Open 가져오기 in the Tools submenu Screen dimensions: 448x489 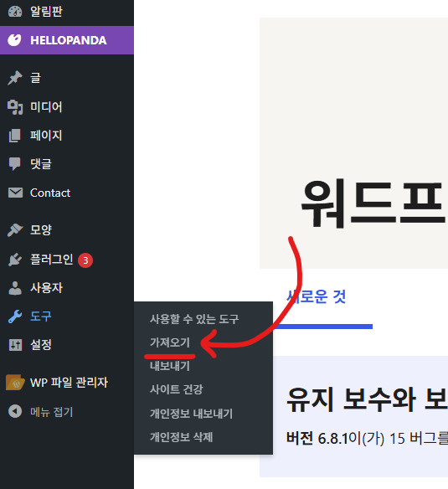pyautogui.click(x=170, y=342)
